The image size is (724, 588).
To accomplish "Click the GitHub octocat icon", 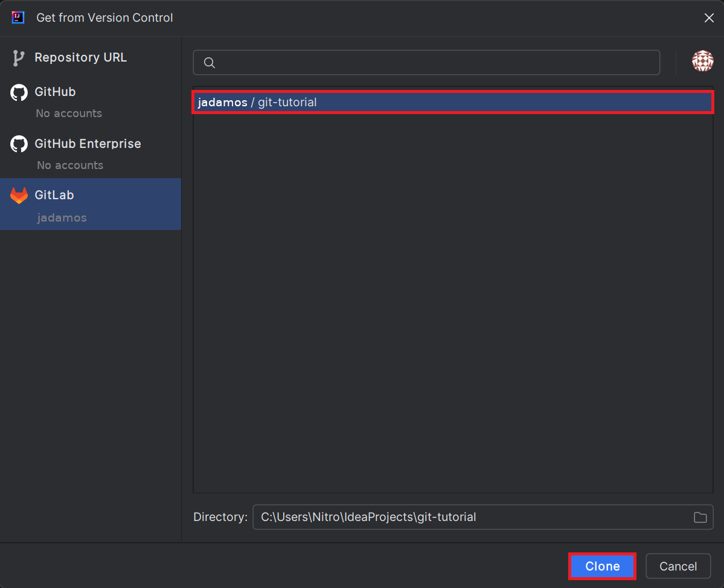I will coord(19,92).
